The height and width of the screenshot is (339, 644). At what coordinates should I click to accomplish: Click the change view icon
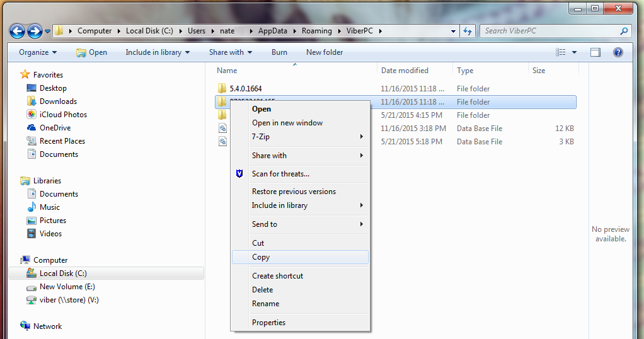tap(561, 52)
